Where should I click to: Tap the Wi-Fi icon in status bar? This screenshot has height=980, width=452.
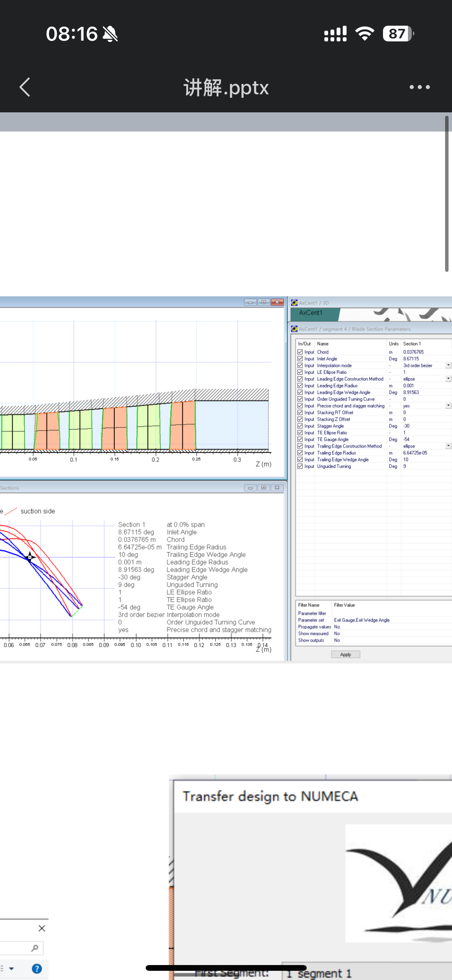(x=365, y=34)
